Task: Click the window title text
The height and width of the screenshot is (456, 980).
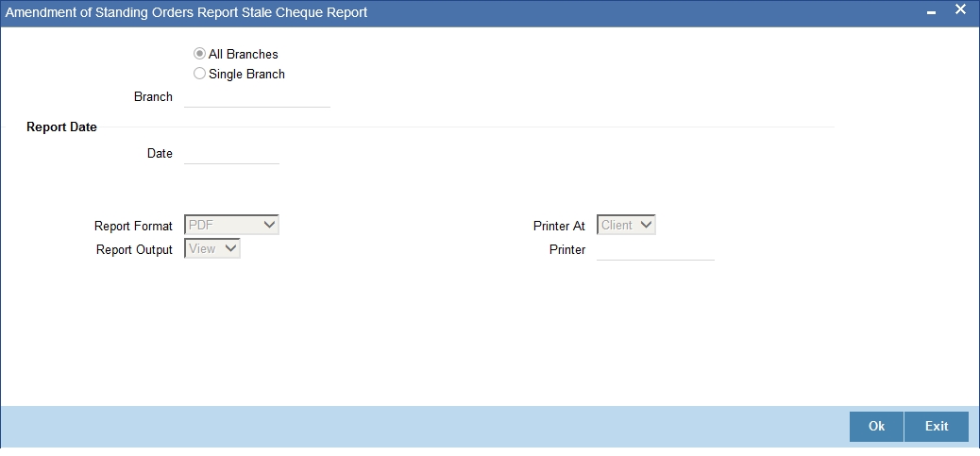Action: tap(186, 12)
